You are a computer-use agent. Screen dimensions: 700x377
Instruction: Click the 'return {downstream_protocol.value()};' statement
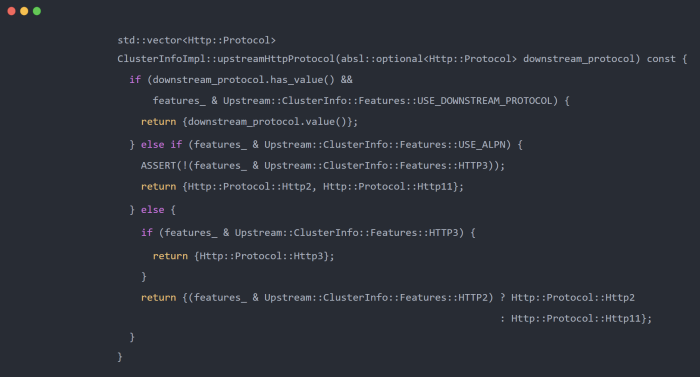click(x=250, y=122)
